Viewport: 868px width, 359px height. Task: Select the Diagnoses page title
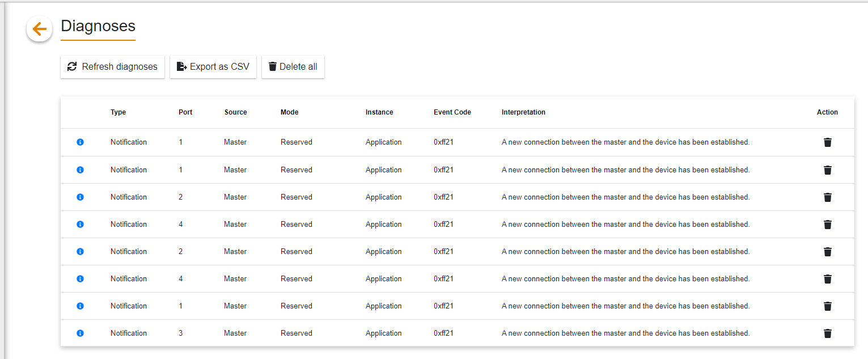click(x=98, y=26)
